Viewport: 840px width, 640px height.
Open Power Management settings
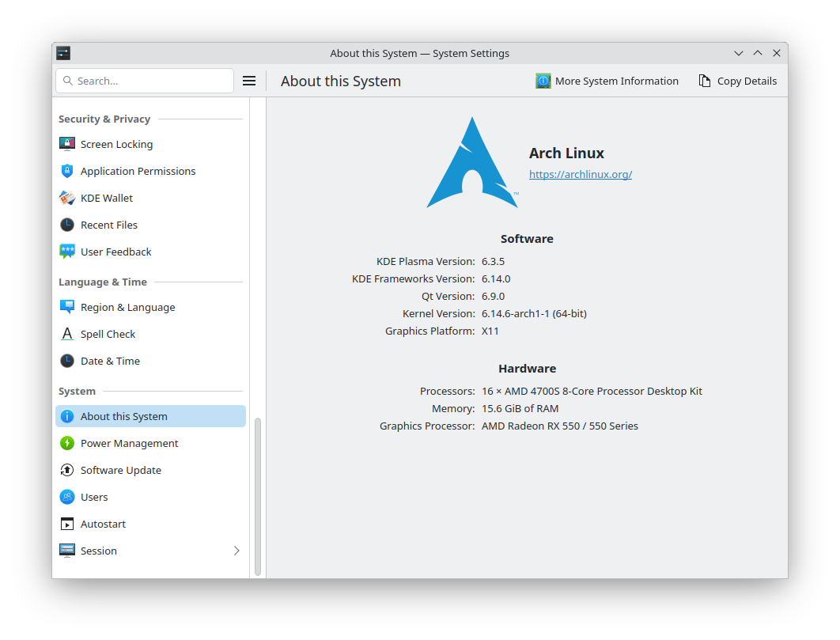(x=150, y=443)
